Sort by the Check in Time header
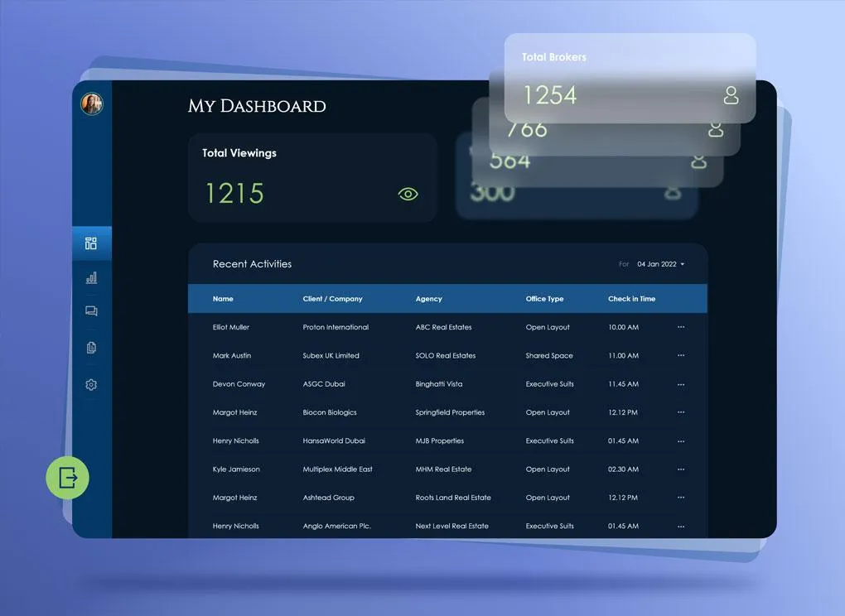845x616 pixels. 631,299
